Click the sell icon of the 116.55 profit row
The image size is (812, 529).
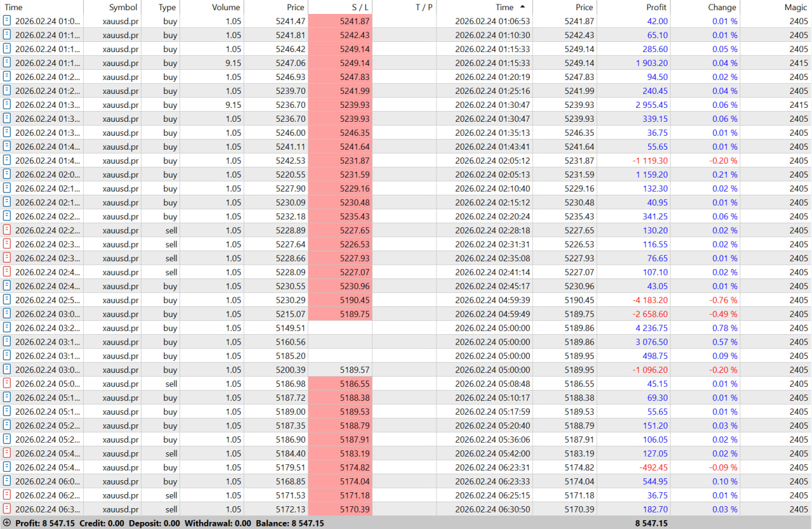7,244
